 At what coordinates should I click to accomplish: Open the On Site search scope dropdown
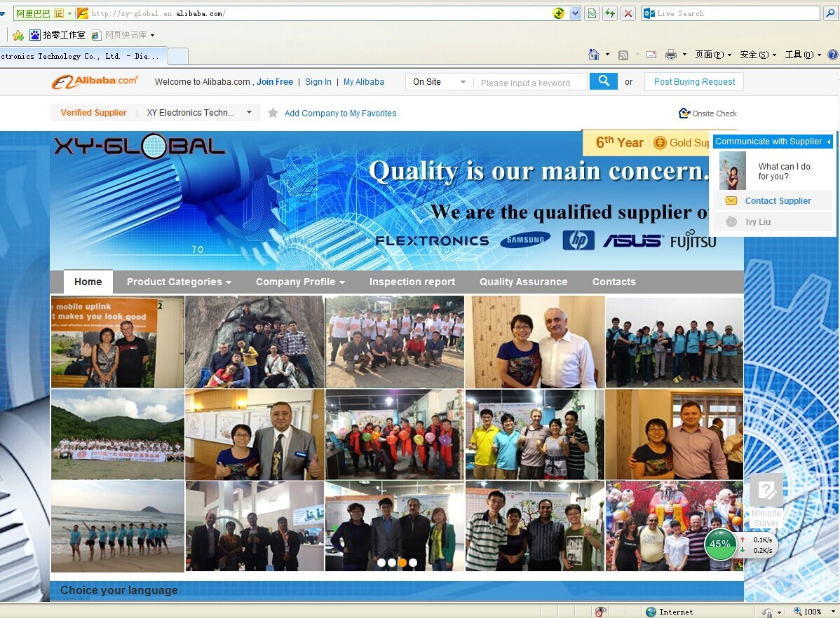440,82
